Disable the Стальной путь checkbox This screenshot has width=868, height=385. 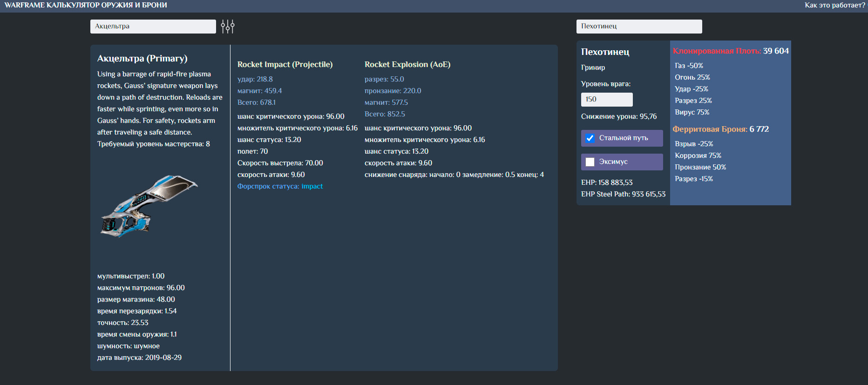[x=590, y=138]
